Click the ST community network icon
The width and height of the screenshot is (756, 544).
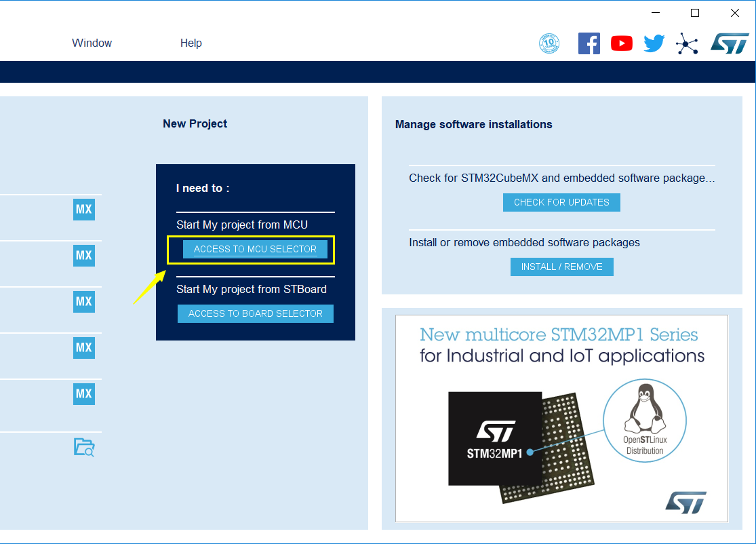[x=687, y=43]
